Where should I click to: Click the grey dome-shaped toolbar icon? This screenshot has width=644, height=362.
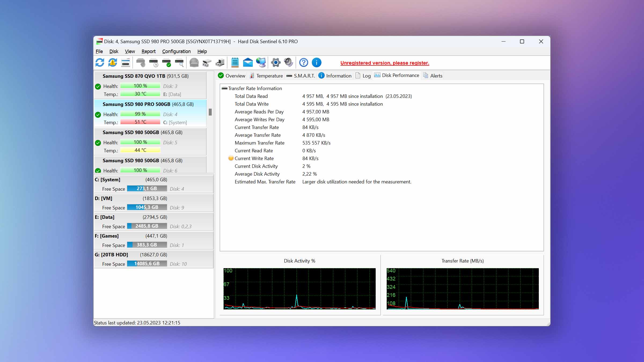194,63
